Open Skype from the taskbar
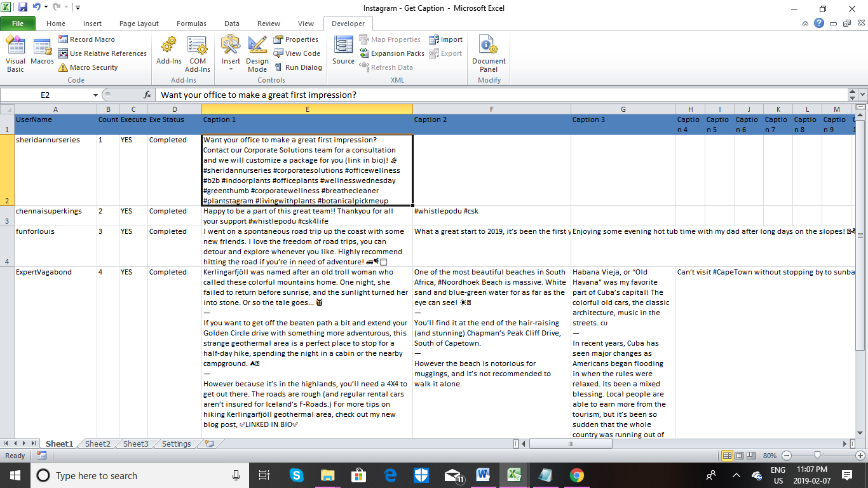Viewport: 868px width, 488px height. pyautogui.click(x=296, y=475)
